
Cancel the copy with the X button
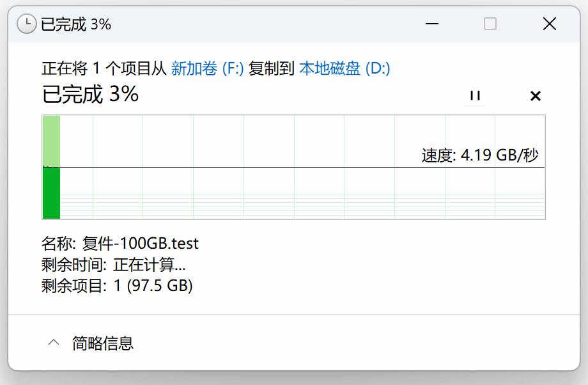(536, 96)
